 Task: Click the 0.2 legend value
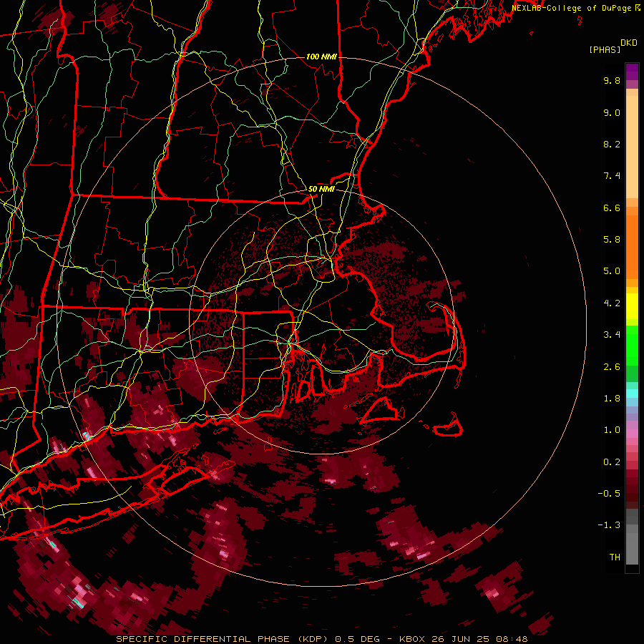612,462
